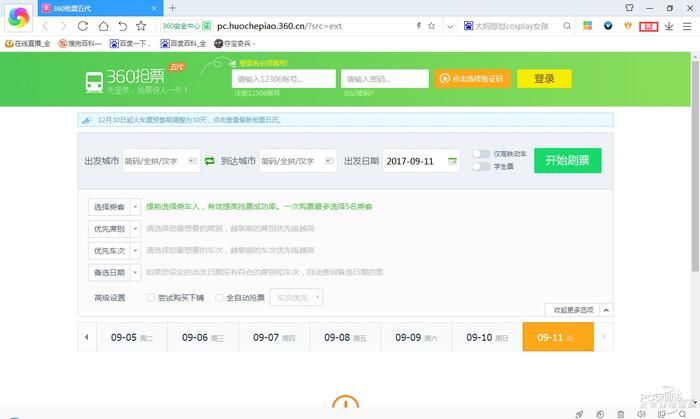Go forward using browser forward arrow
This screenshot has height=419, width=700.
[63, 26]
